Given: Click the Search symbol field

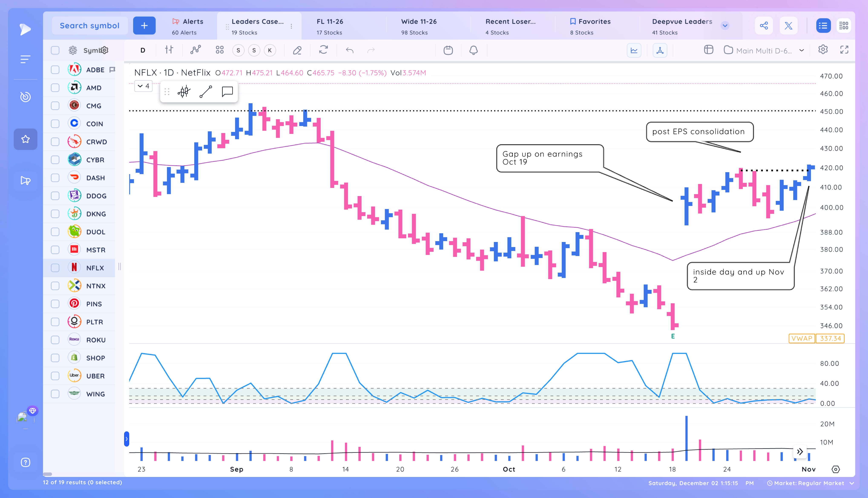Looking at the screenshot, I should (x=90, y=26).
